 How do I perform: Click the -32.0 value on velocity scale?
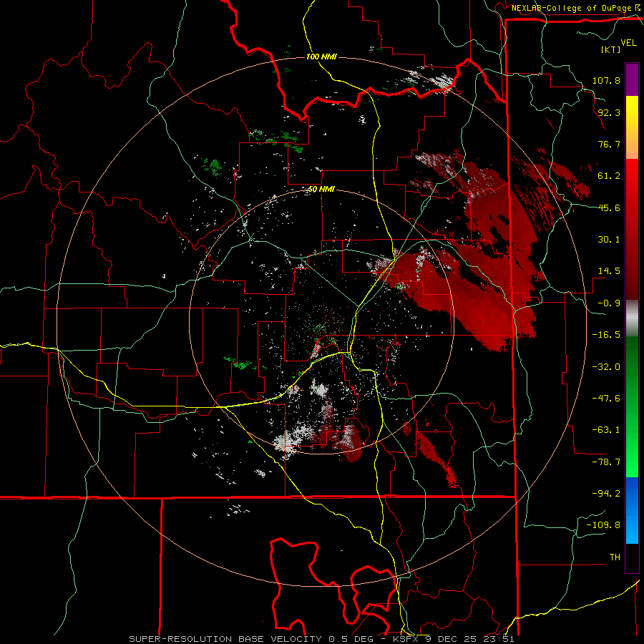[x=606, y=367]
